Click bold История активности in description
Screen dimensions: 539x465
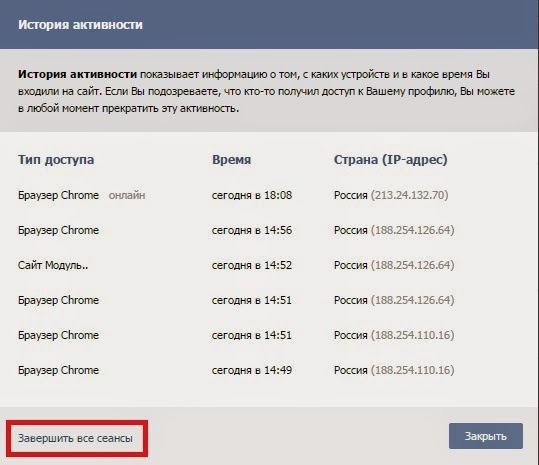[77, 74]
